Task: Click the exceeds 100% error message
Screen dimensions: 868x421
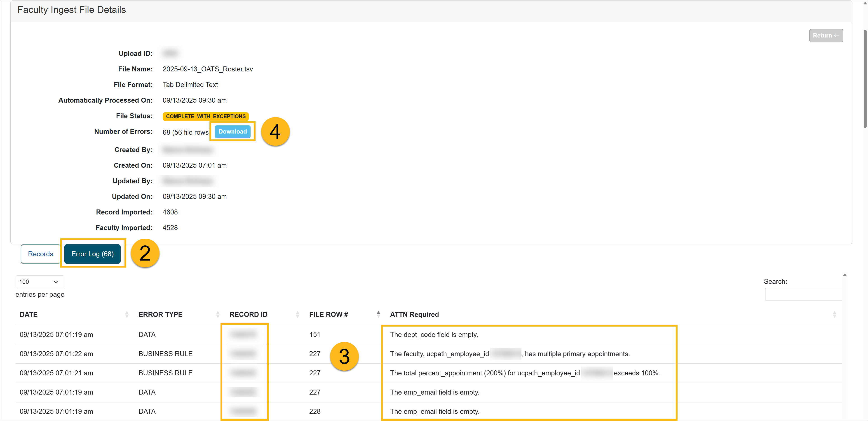Action: [x=636, y=373]
